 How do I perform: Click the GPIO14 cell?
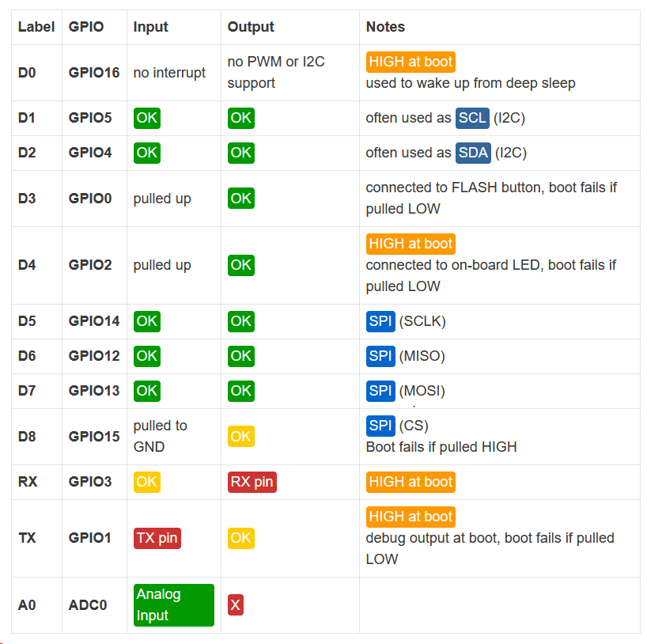[x=94, y=321]
